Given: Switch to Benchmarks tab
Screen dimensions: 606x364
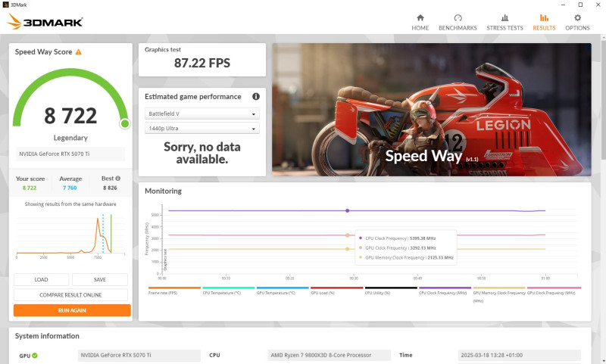Looking at the screenshot, I should click(458, 23).
